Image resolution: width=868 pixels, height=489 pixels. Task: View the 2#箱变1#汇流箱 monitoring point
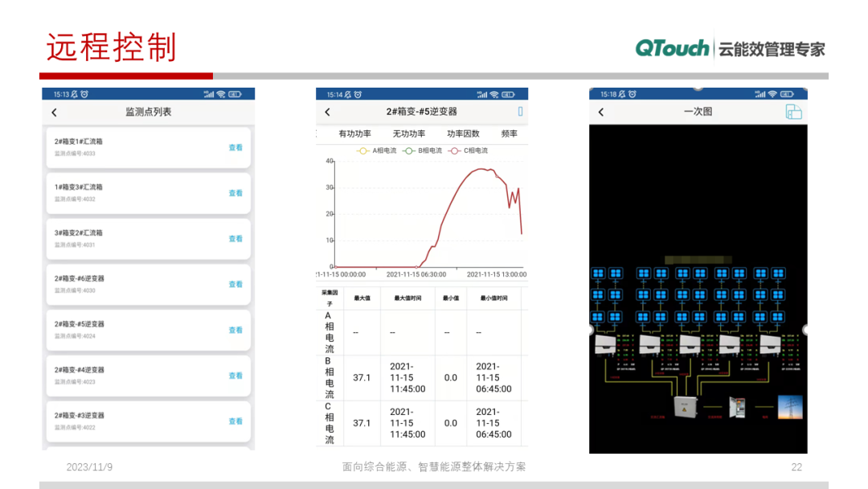[235, 147]
